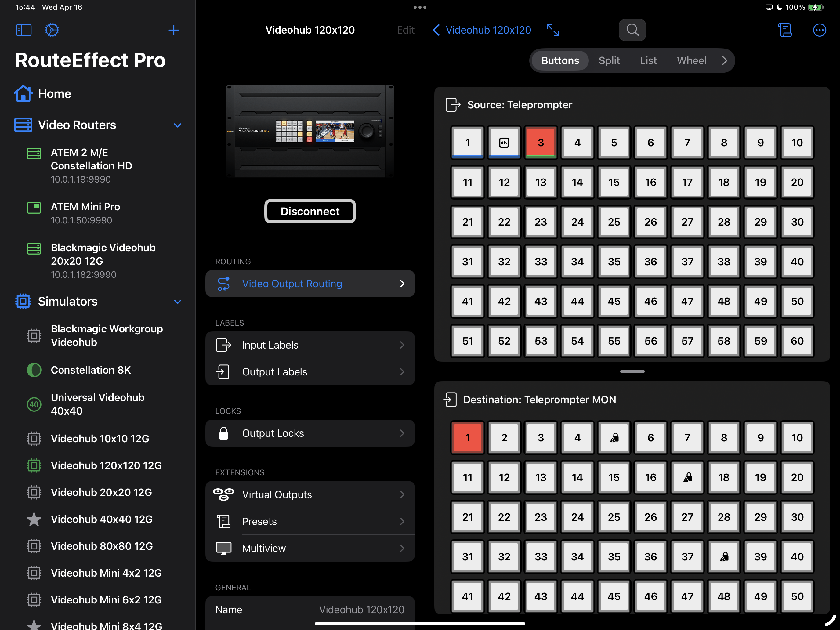This screenshot has height=630, width=840.
Task: Open Video Output Routing row
Action: (310, 284)
